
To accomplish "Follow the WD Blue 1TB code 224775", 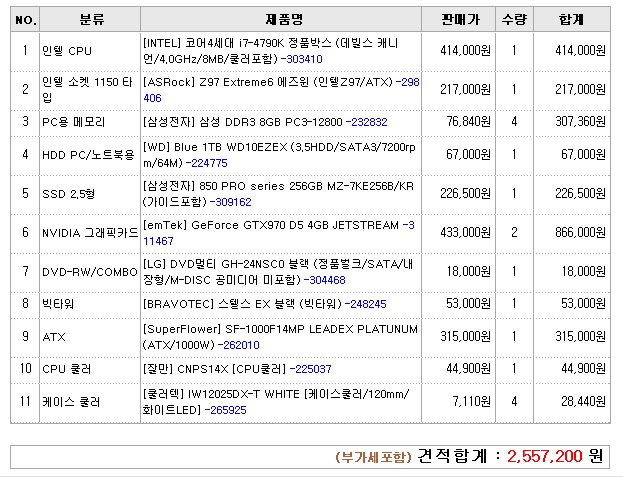I will (x=208, y=162).
